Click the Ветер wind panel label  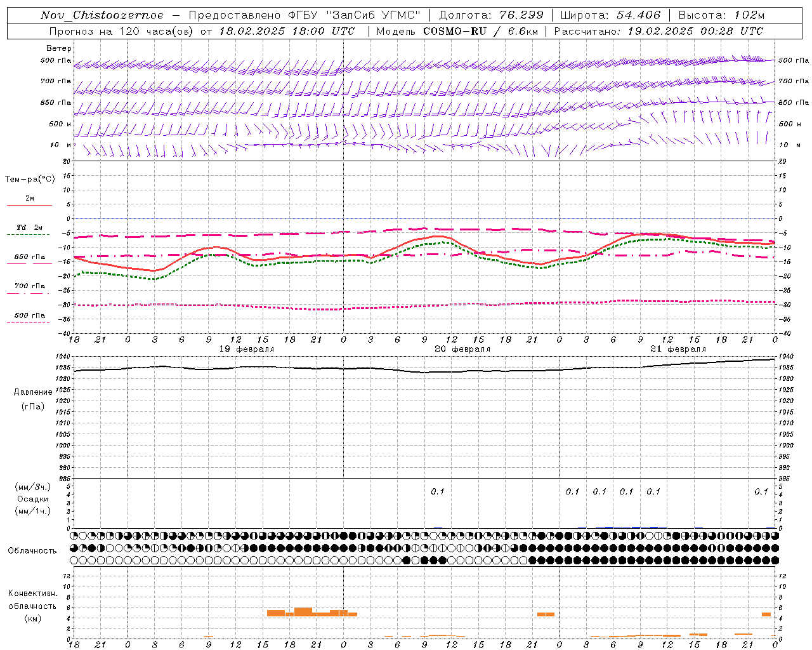59,48
